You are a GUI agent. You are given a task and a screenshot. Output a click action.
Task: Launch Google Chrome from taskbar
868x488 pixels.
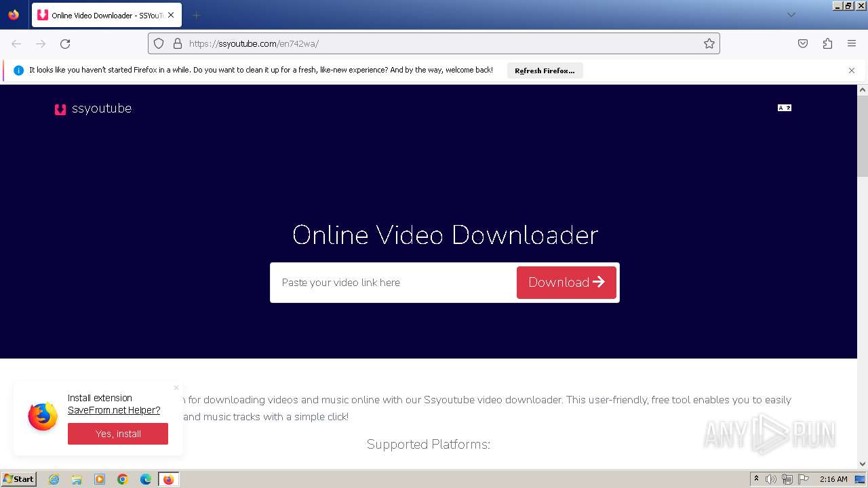pos(123,479)
